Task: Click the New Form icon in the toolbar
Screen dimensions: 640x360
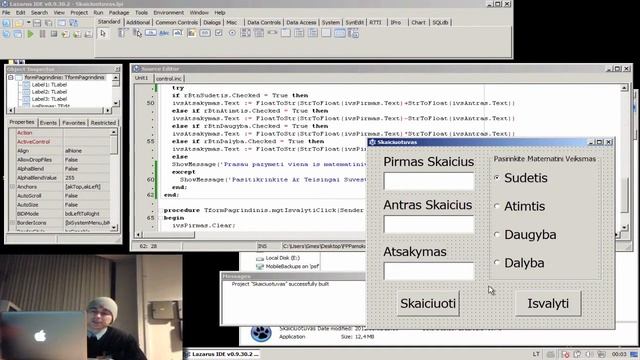Action: [62, 23]
